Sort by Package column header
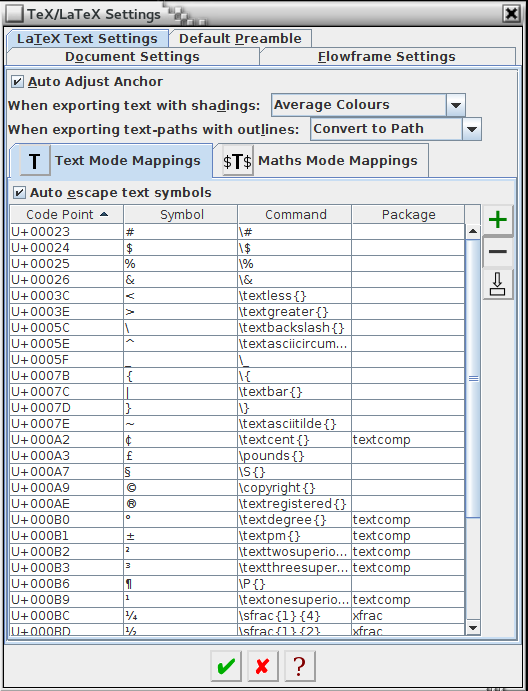The height and width of the screenshot is (691, 528). [x=409, y=215]
